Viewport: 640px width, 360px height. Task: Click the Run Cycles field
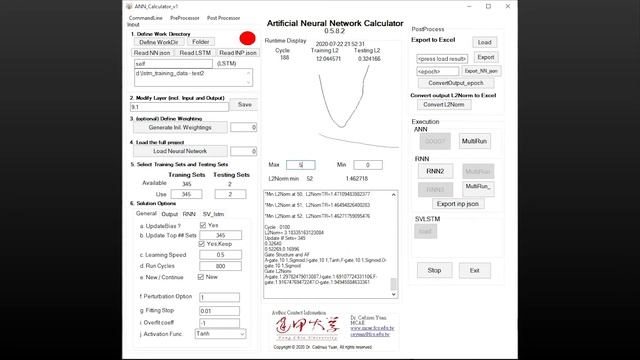[x=220, y=266]
